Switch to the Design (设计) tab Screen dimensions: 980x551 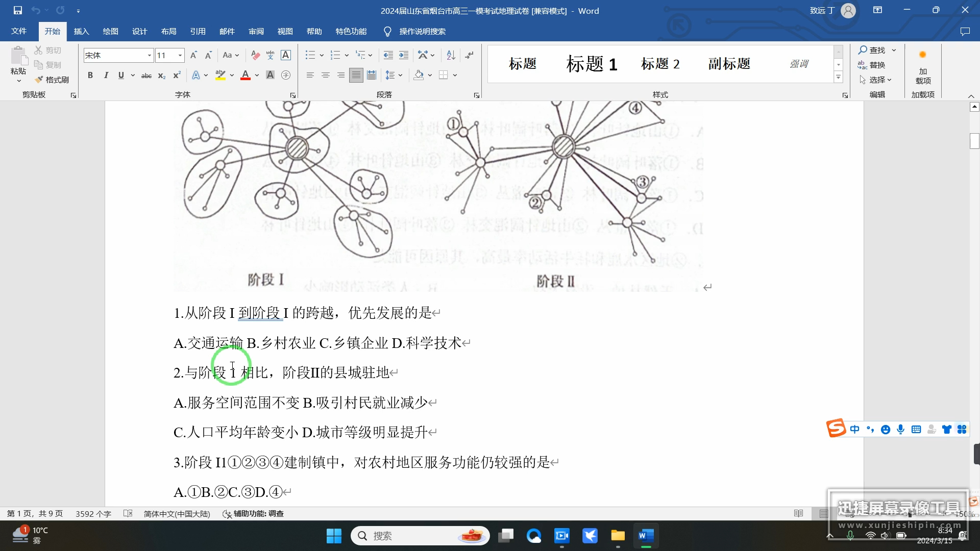139,32
